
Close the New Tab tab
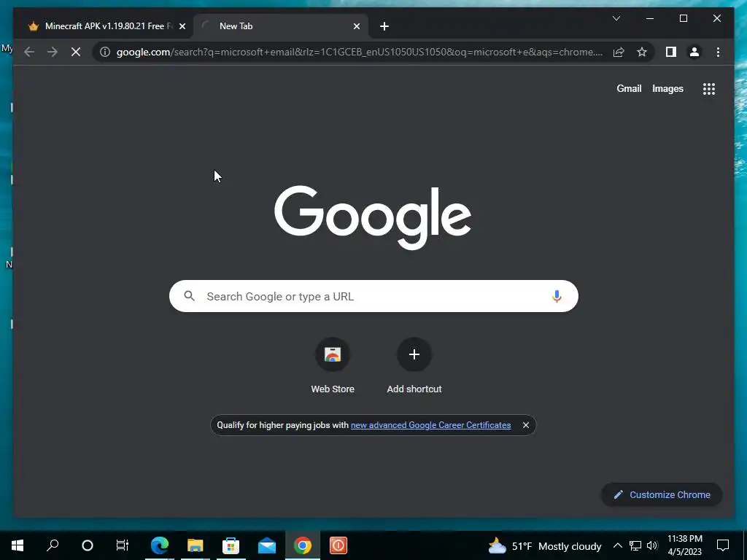(x=356, y=26)
